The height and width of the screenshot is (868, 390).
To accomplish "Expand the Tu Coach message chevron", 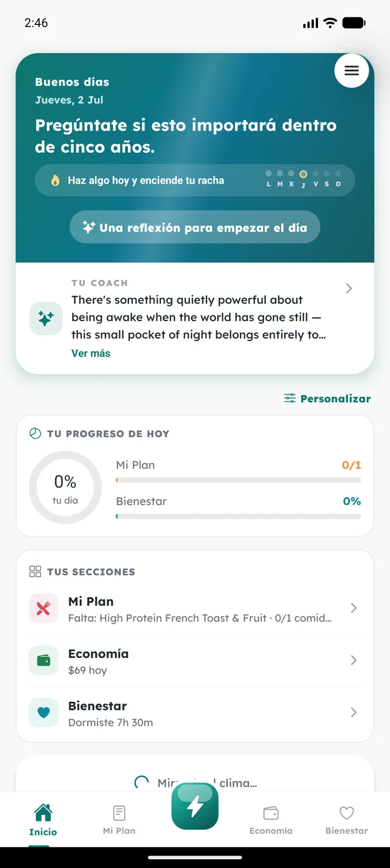I will click(x=349, y=288).
